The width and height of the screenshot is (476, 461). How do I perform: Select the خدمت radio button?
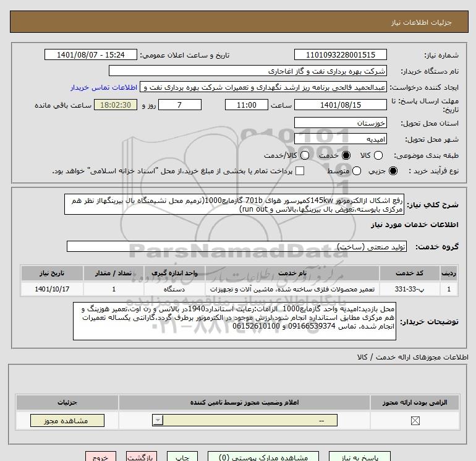(346, 155)
